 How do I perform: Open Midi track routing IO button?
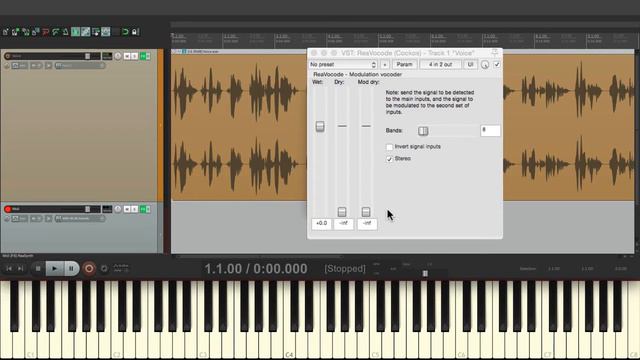click(107, 209)
